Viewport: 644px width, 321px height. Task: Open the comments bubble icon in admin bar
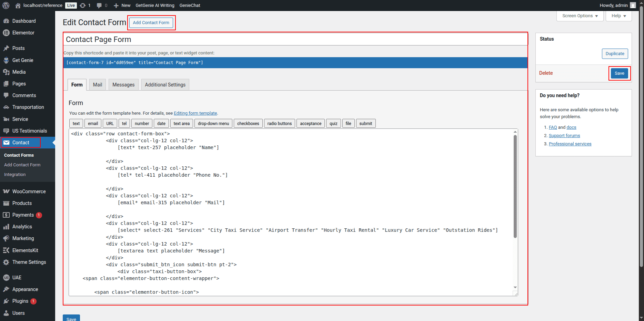99,6
